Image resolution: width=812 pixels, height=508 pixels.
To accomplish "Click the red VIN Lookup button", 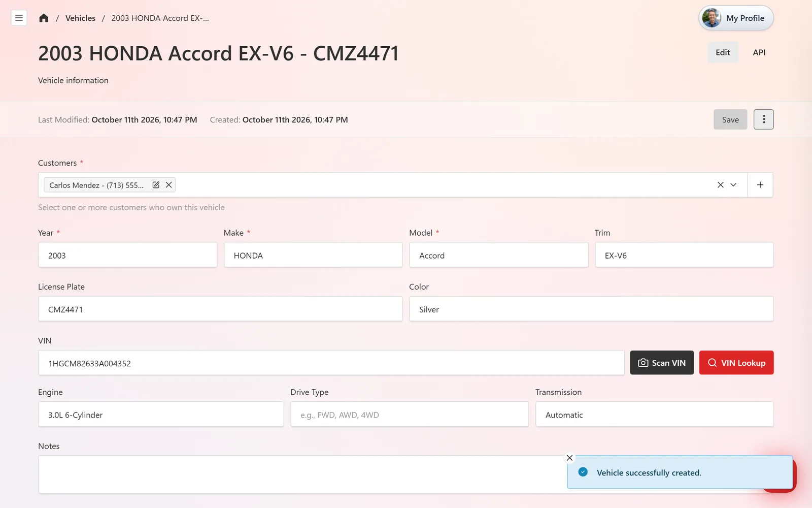I will pyautogui.click(x=736, y=363).
